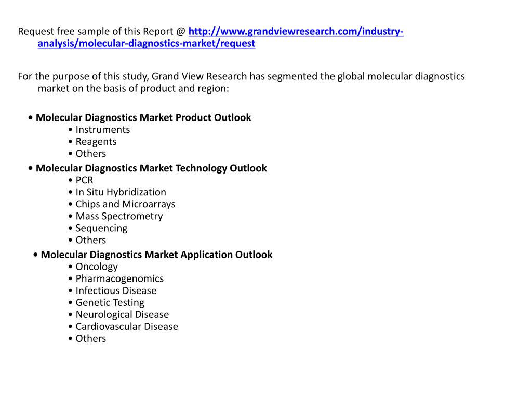Select the 'Pharmacogenomics' bullet item
The height and width of the screenshot is (399, 532).
119,279
